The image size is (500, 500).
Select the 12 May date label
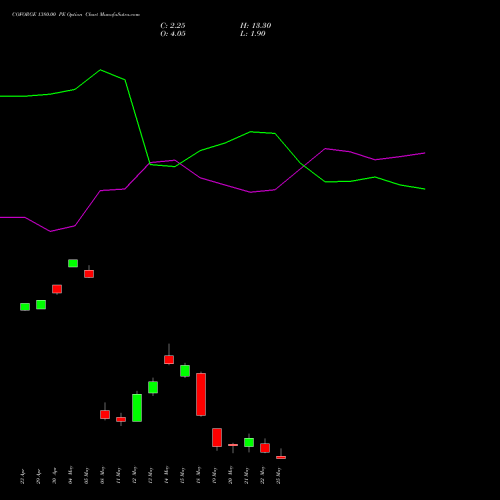coord(135,475)
